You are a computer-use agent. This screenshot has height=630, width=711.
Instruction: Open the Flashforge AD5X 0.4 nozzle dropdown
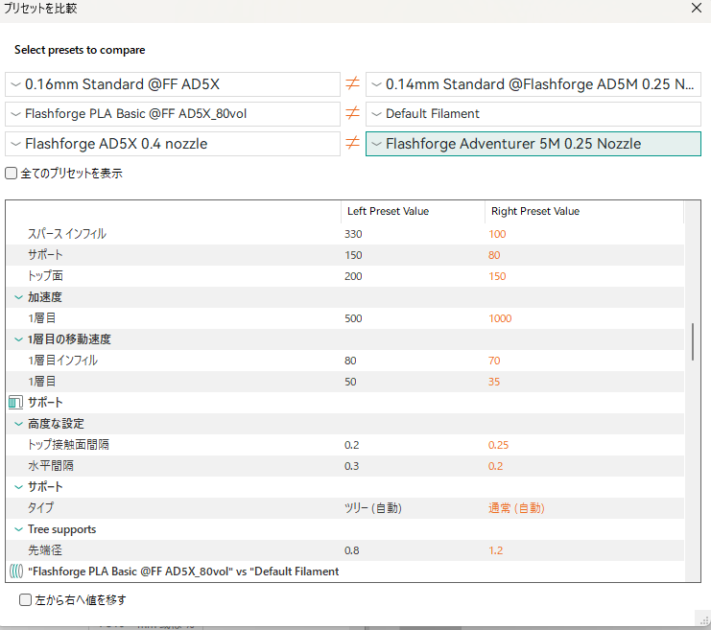tap(172, 144)
